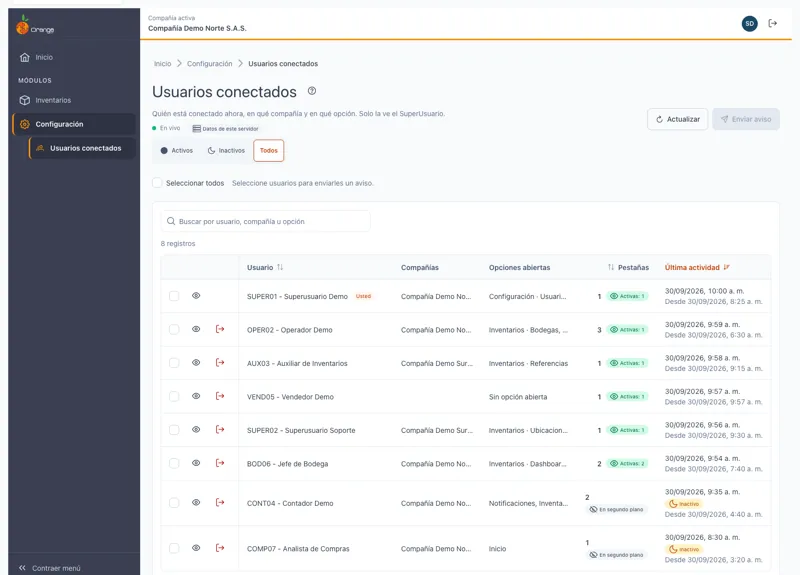Check the CONT04 row checkbox
Image resolution: width=800 pixels, height=575 pixels.
click(174, 503)
